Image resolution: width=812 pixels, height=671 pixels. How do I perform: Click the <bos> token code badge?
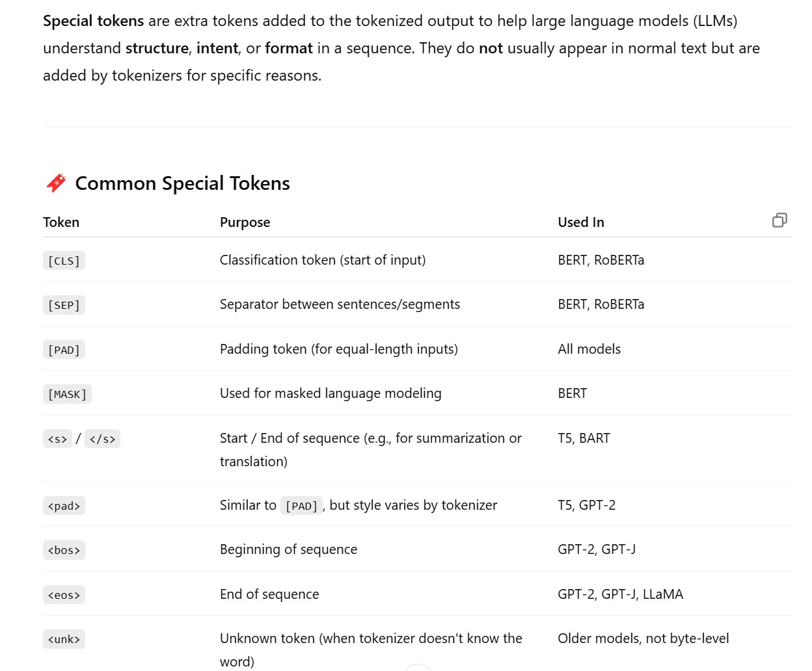(64, 550)
